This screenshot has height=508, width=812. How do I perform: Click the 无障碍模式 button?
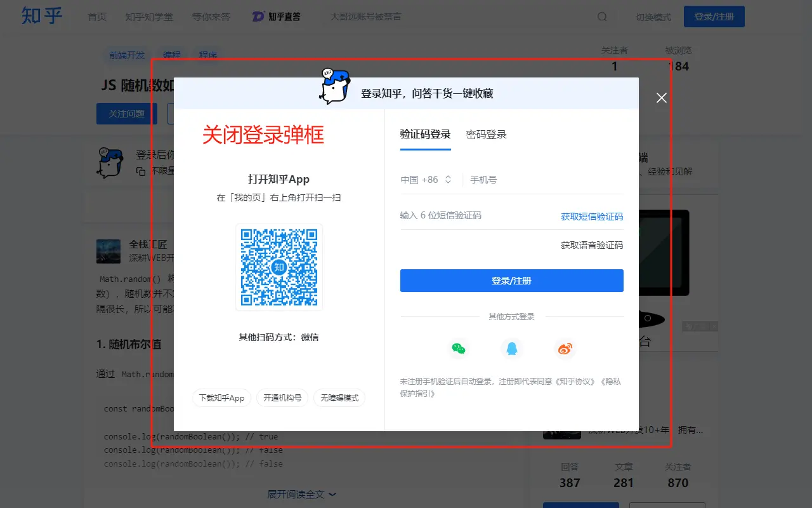coord(339,398)
